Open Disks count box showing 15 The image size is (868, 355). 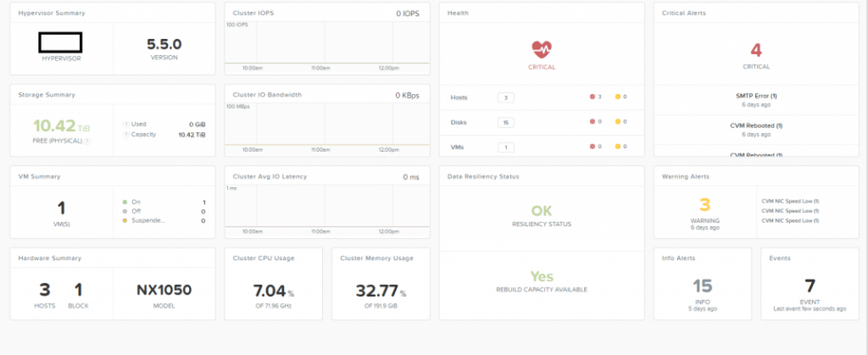coord(505,122)
